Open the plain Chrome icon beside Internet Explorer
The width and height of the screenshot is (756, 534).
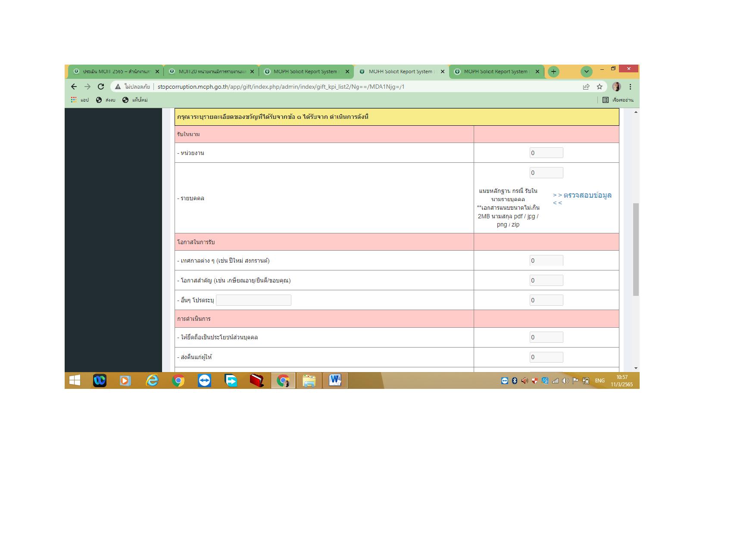[x=178, y=380]
